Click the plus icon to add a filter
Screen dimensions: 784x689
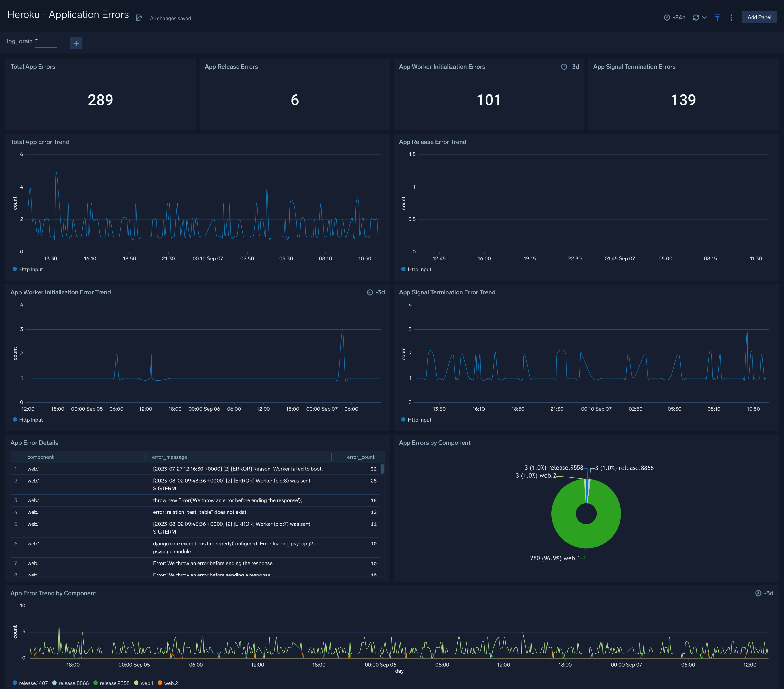pyautogui.click(x=76, y=43)
